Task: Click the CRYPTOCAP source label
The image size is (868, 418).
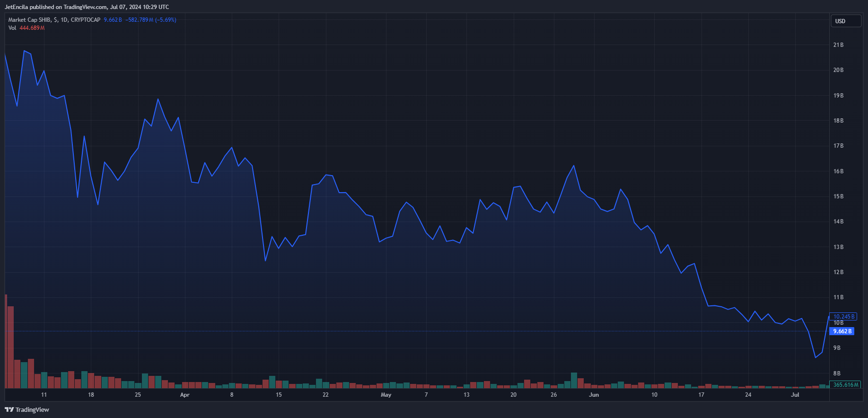Action: coord(86,20)
